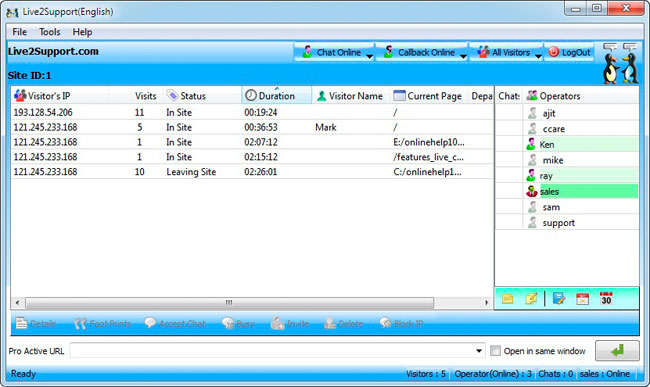
Task: Toggle Open in same window checkbox
Action: 495,351
